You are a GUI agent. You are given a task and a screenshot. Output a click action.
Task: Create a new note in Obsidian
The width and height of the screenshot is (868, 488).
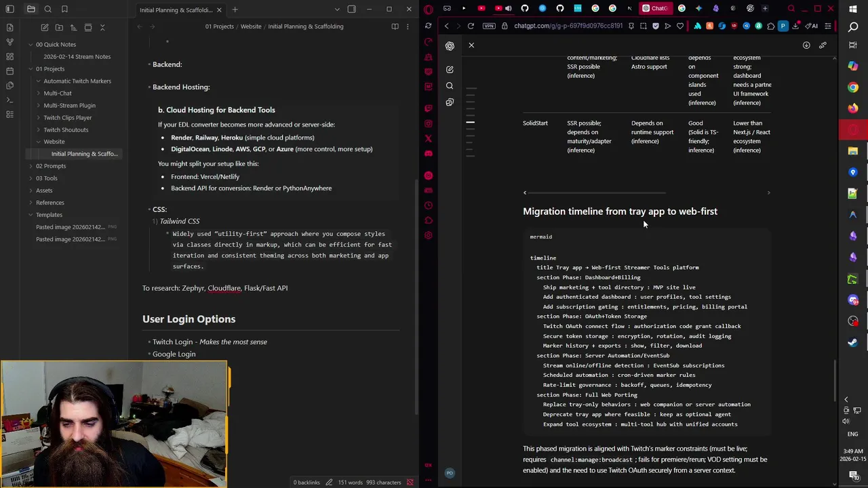(45, 27)
